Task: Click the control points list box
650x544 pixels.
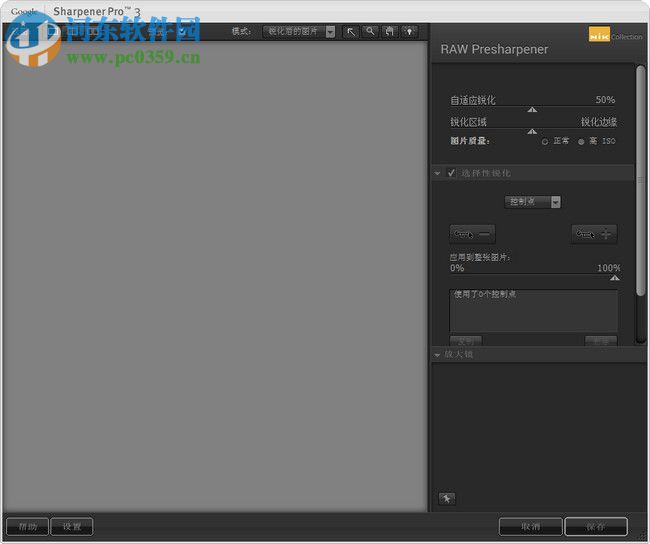Action: tap(534, 311)
